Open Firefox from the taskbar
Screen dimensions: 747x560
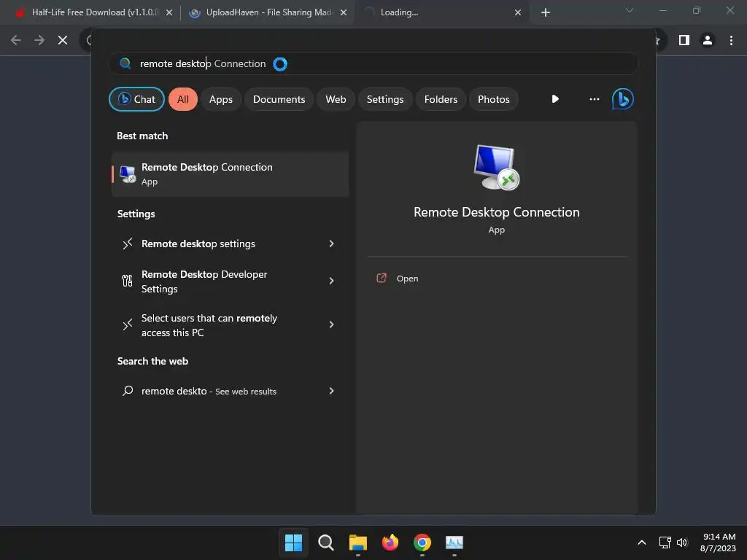[x=390, y=542]
